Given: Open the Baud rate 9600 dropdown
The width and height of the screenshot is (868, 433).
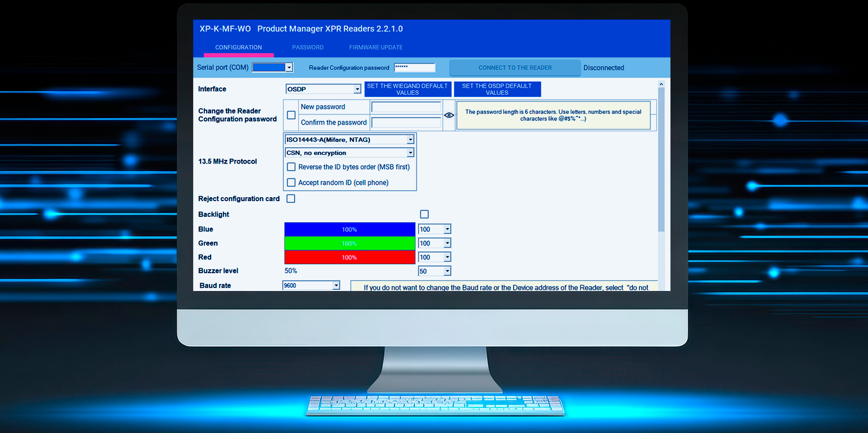Looking at the screenshot, I should [x=336, y=286].
